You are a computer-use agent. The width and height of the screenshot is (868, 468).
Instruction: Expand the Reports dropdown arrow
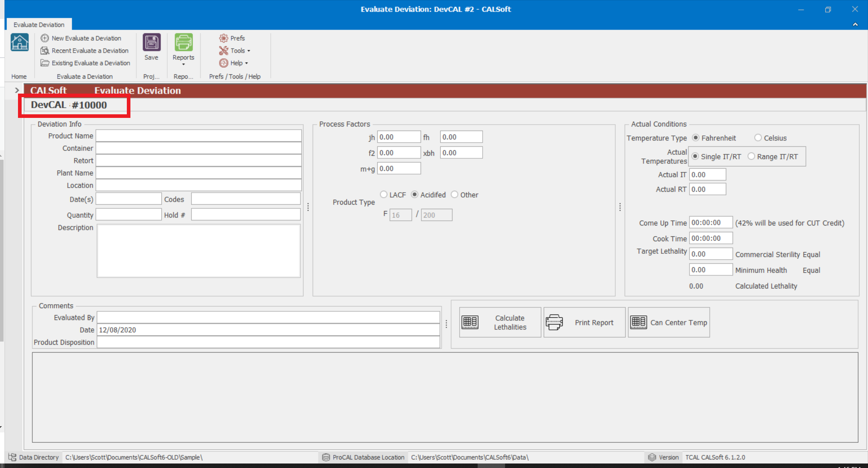[x=183, y=64]
